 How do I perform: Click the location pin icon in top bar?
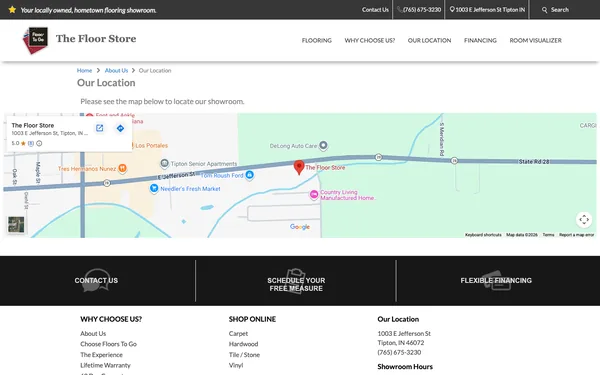pos(452,10)
